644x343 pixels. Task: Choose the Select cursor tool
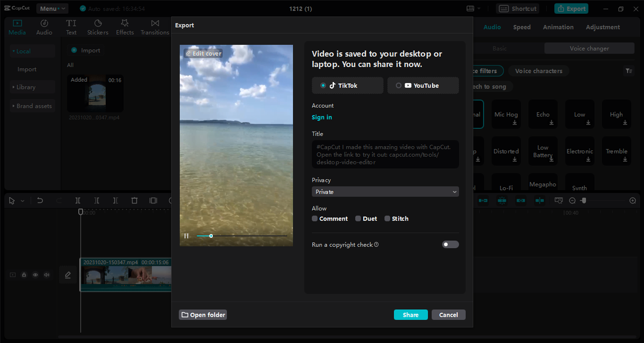pos(12,200)
